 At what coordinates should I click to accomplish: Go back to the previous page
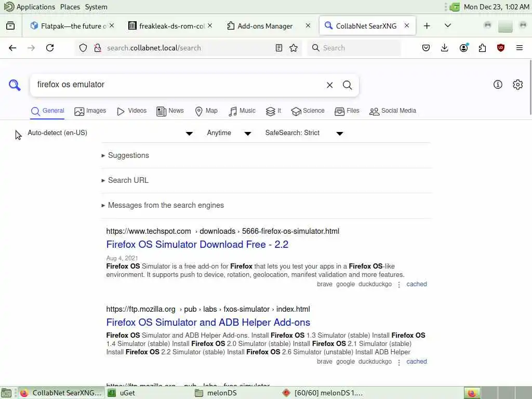point(12,48)
